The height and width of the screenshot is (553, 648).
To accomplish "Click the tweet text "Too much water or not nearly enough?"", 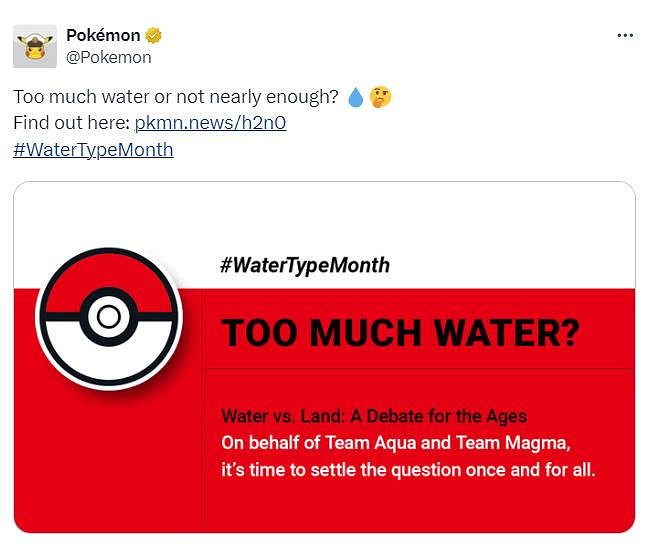I will tap(176, 97).
